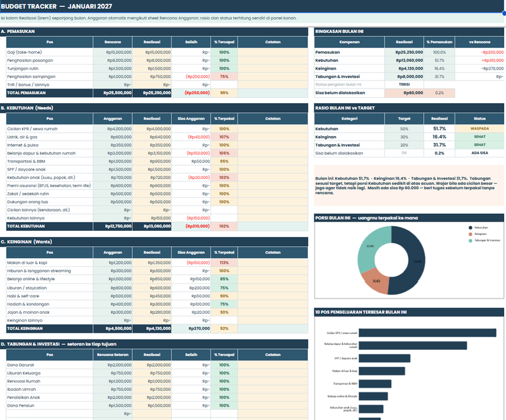Image resolution: width=506 pixels, height=420 pixels.
Task: Click the dark navy Kebutuhan donut slice
Action: coord(416,261)
